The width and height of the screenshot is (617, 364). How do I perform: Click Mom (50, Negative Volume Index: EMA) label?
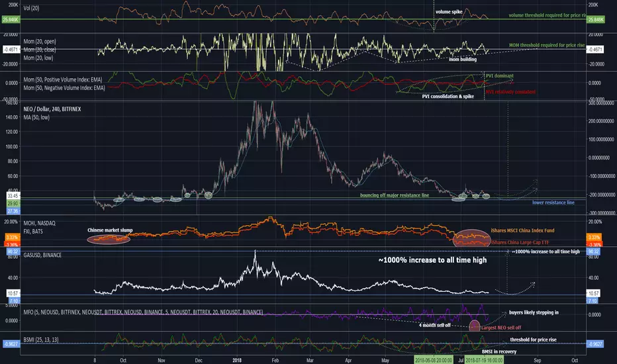point(64,88)
